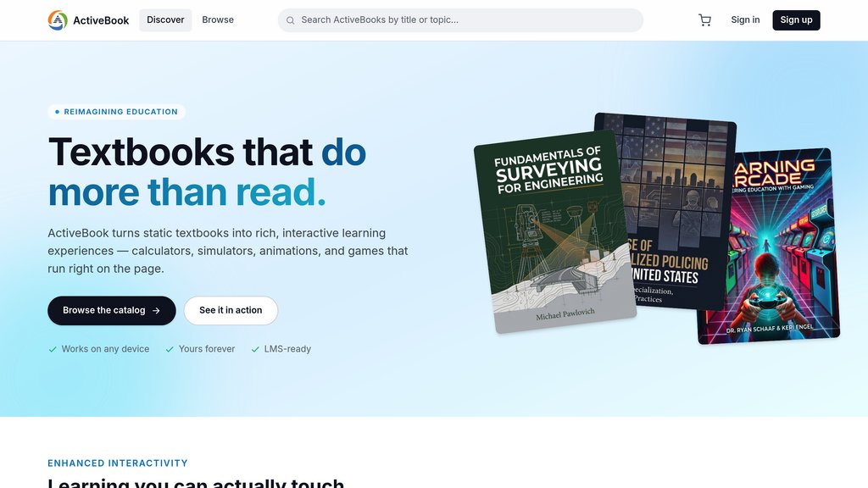Screen dimensions: 868x488
Task: Click the Sign up button
Action: (x=796, y=20)
